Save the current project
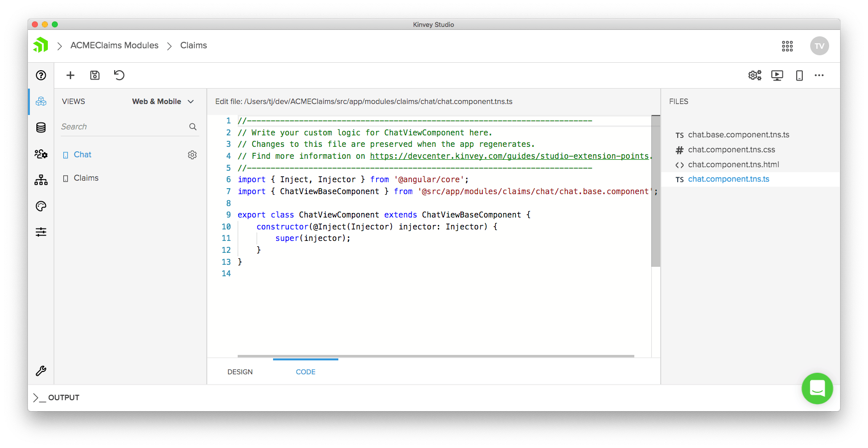 click(x=94, y=75)
